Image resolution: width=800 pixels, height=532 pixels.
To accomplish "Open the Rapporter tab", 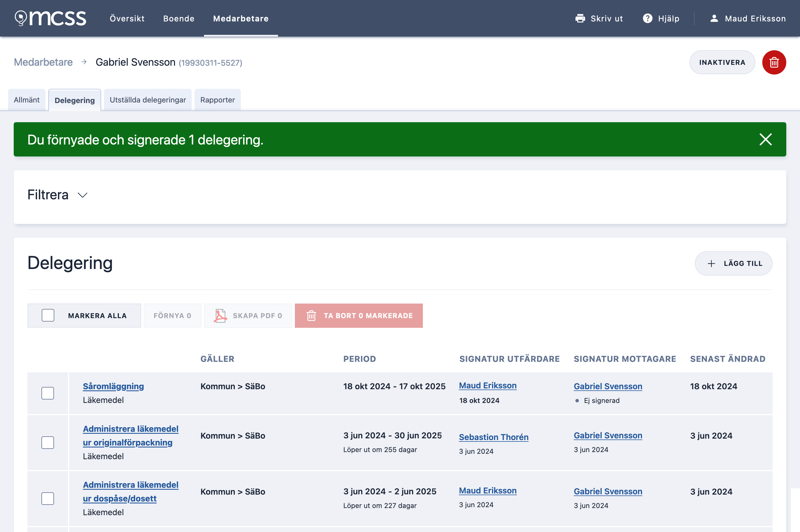I will (x=217, y=100).
